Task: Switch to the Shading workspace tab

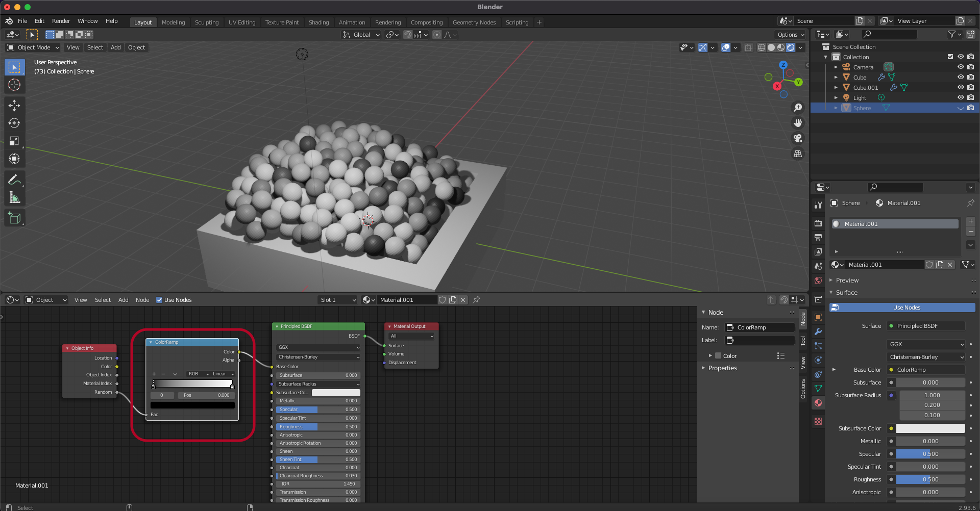Action: pos(318,22)
